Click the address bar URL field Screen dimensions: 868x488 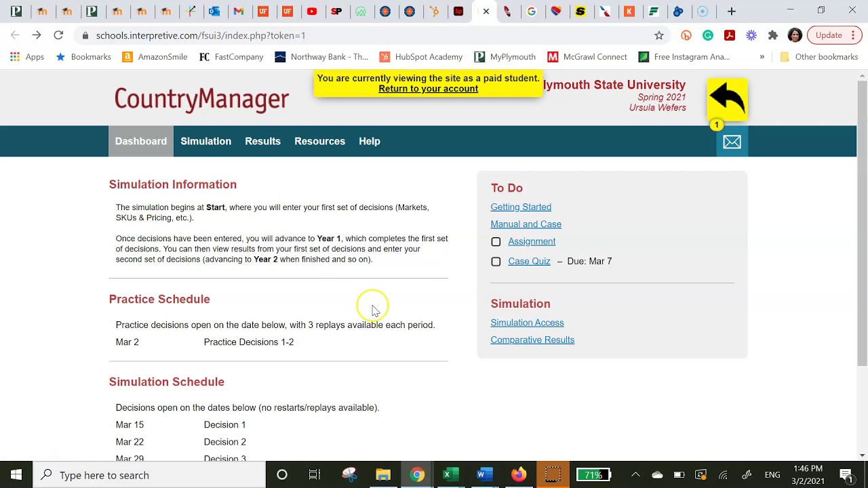point(373,35)
